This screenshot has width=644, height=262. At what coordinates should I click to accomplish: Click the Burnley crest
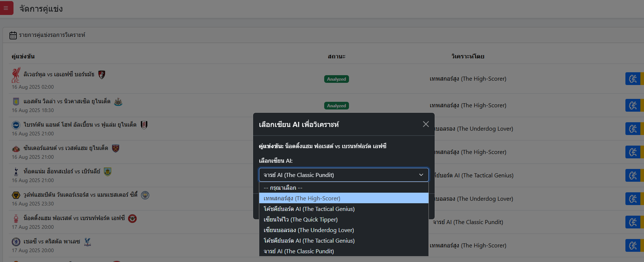click(108, 172)
